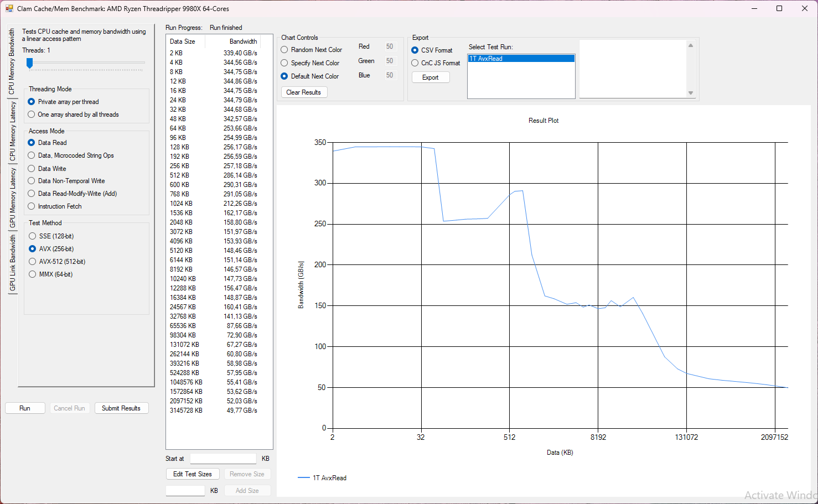Click Clear Results in Chart Controls
The image size is (818, 504).
[304, 92]
